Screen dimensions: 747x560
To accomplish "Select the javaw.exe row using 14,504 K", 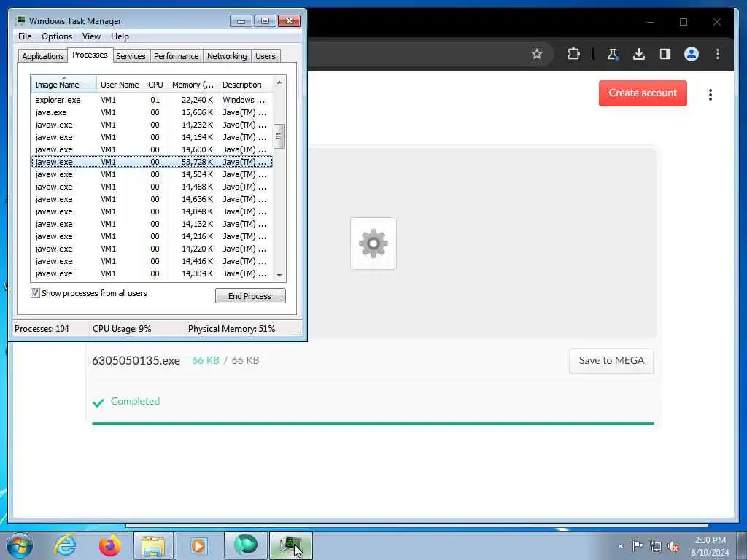I will coord(152,174).
